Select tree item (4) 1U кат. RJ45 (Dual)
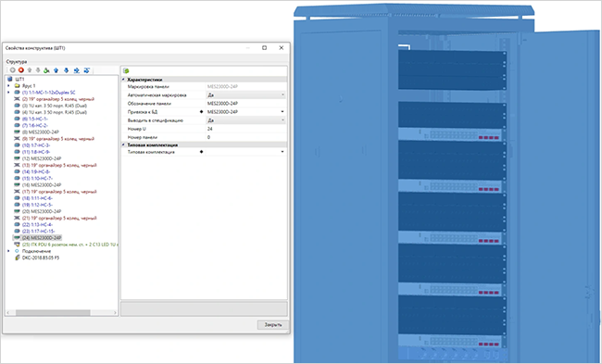The width and height of the screenshot is (602, 364). click(55, 112)
